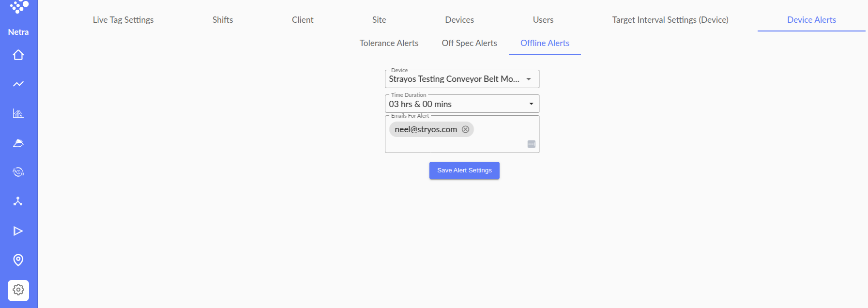This screenshot has height=308, width=868.
Task: Open the Time Duration dropdown
Action: [531, 104]
